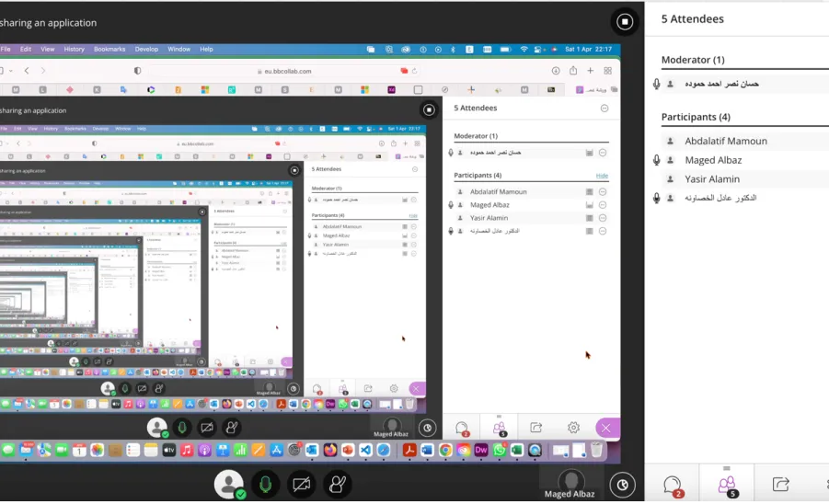The height and width of the screenshot is (504, 829).
Task: Open the share content panel icon
Action: (781, 484)
